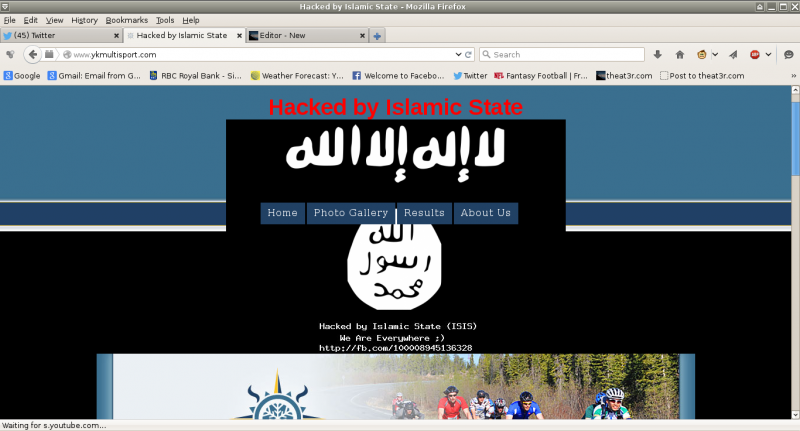The width and height of the screenshot is (800, 431).
Task: Open the window menu at title bar left
Action: tap(5, 6)
